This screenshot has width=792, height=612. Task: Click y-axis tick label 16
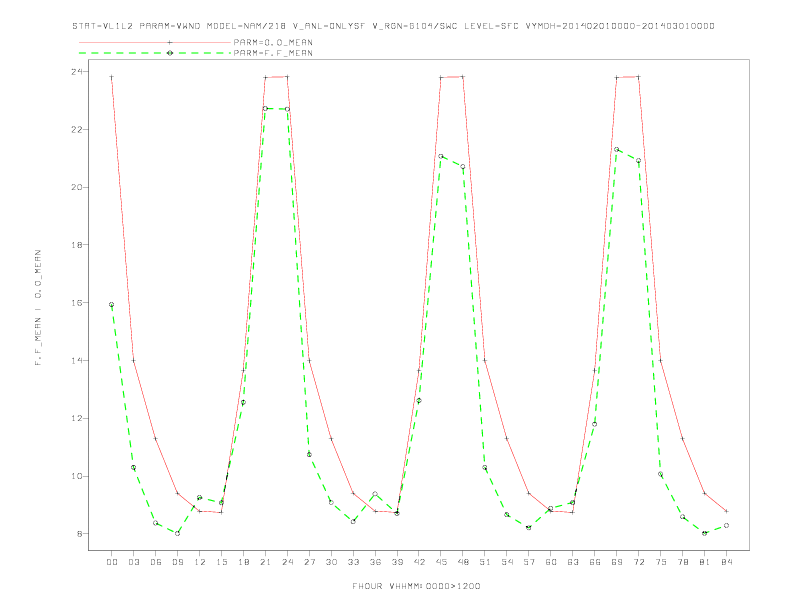[77, 302]
